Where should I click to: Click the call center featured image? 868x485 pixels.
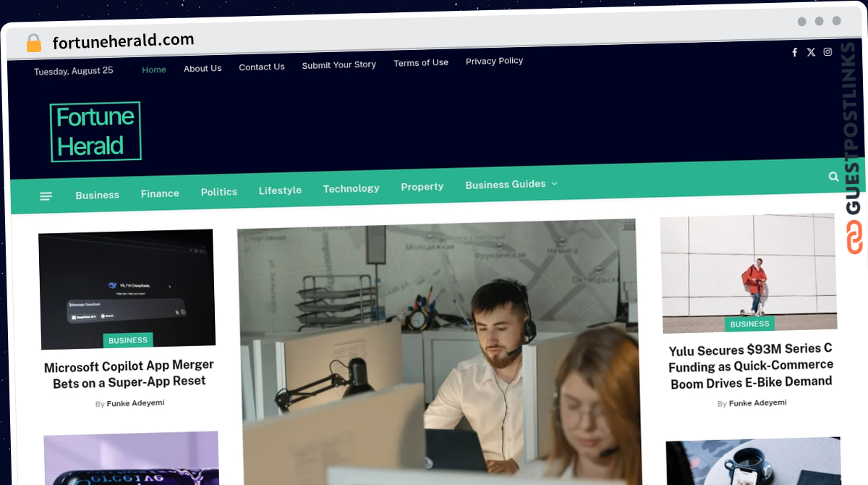coord(439,352)
